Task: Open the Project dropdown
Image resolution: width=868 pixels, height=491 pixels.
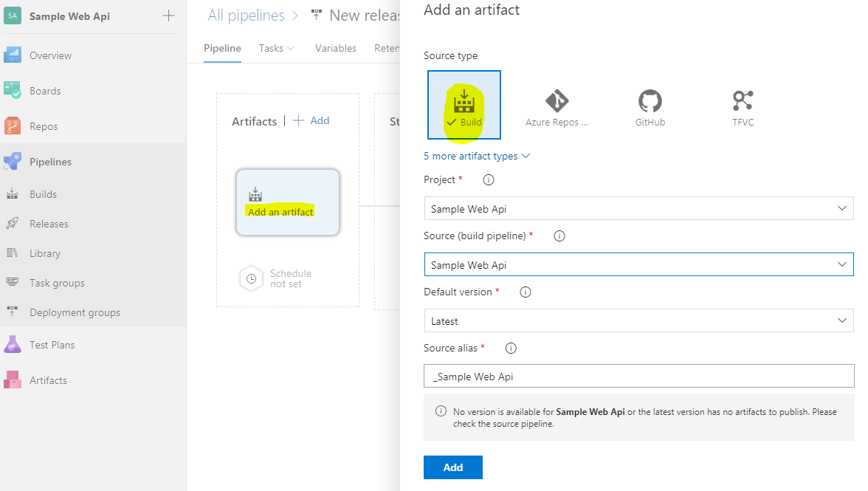Action: (x=638, y=209)
